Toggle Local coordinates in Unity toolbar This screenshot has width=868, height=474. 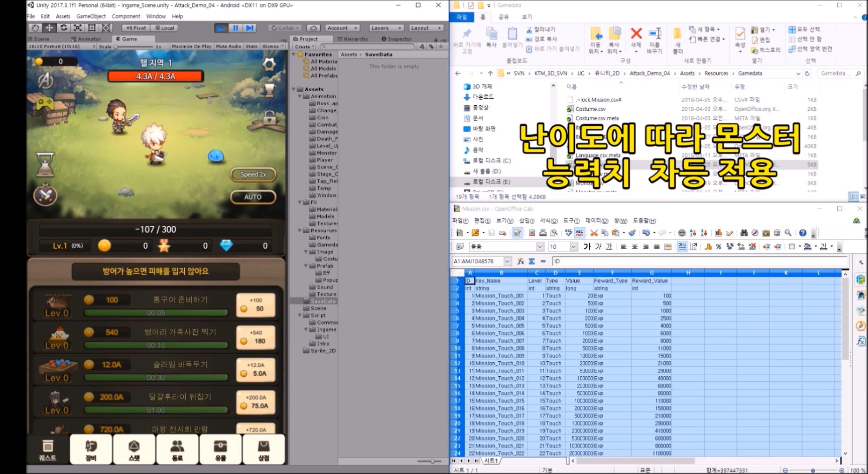165,28
